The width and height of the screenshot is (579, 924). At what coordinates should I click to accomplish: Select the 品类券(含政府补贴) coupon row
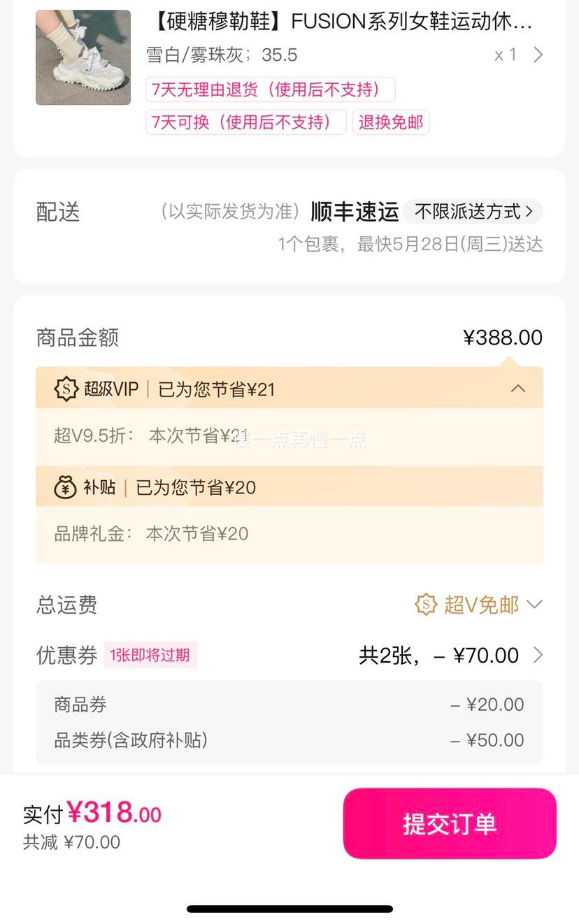point(289,740)
